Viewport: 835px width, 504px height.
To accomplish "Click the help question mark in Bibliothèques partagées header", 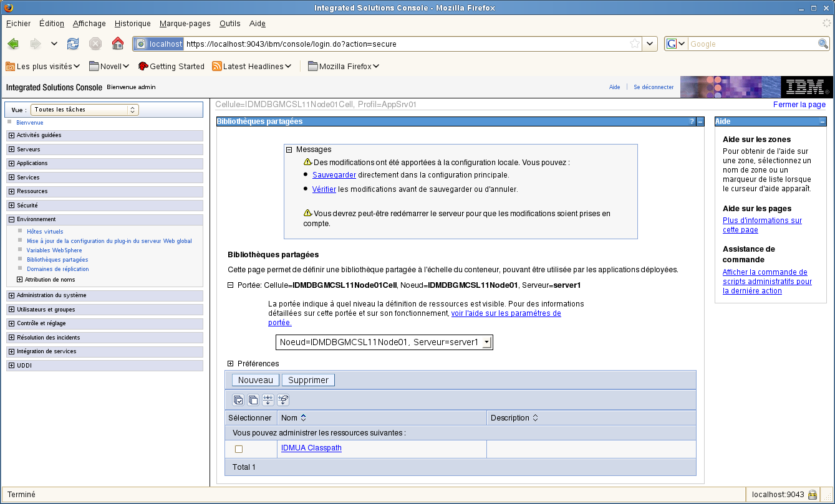I will click(692, 122).
